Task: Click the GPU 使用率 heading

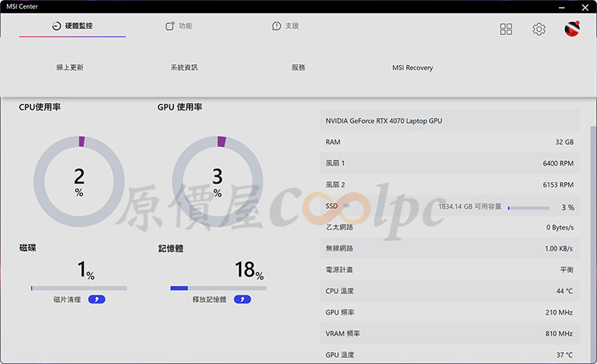Action: click(180, 107)
